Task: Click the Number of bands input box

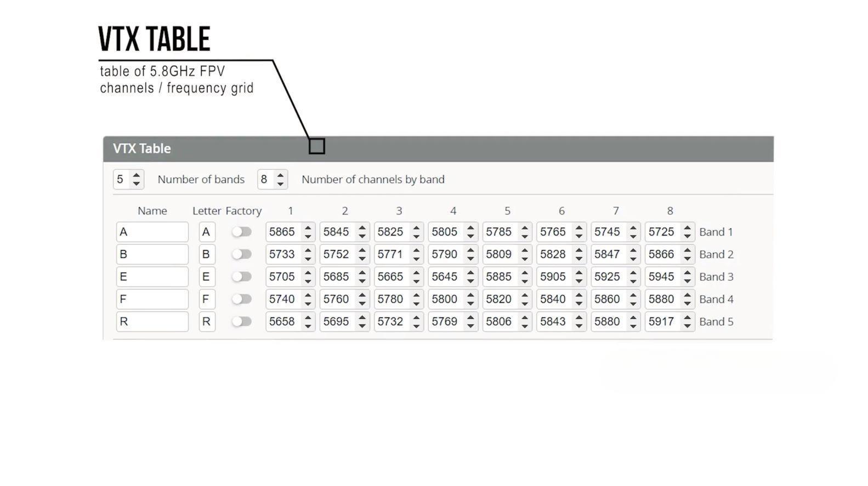Action: pyautogui.click(x=122, y=179)
